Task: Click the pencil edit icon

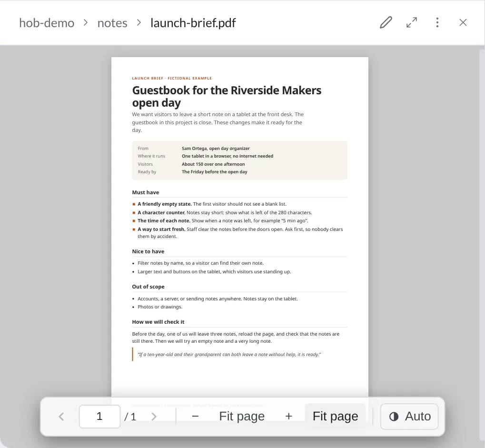Action: [x=386, y=22]
